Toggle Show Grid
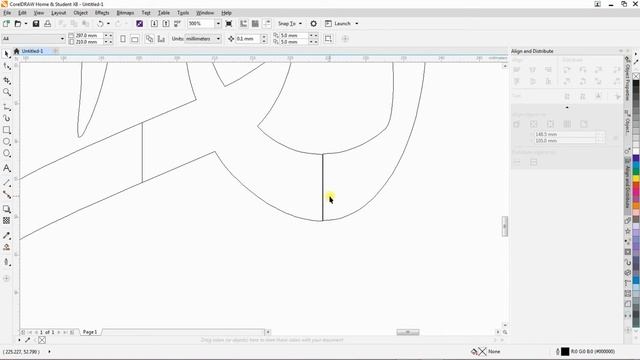The image size is (640, 360). 255,24
